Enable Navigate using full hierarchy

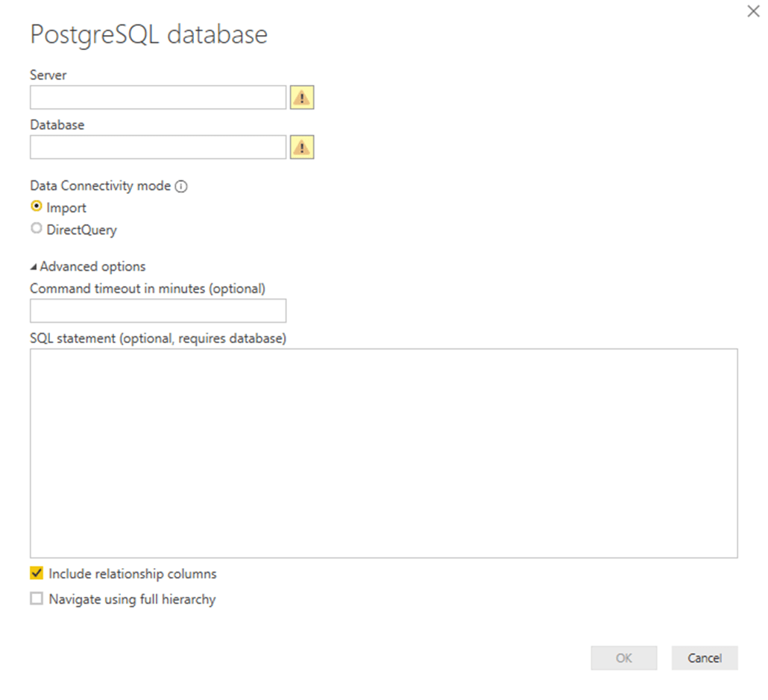(x=35, y=599)
